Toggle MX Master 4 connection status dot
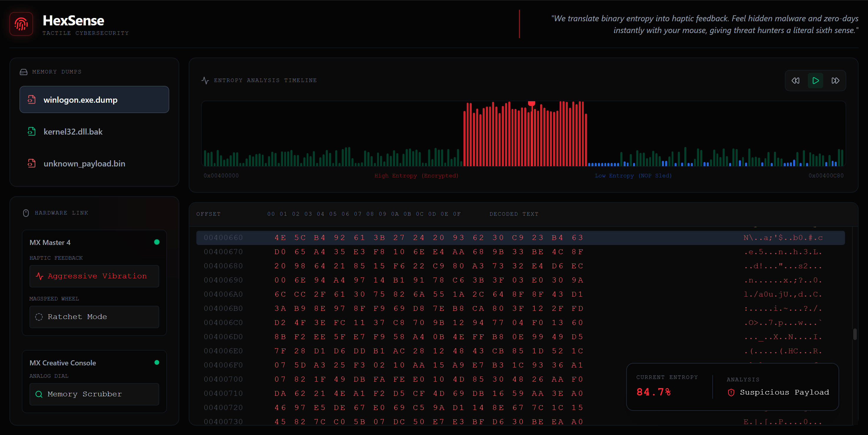 (x=157, y=242)
